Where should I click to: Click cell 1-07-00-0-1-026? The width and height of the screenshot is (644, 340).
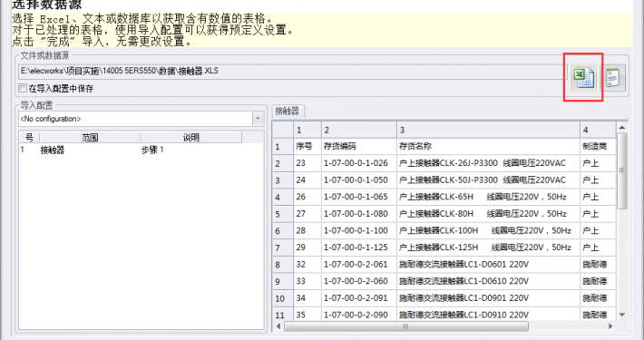359,163
